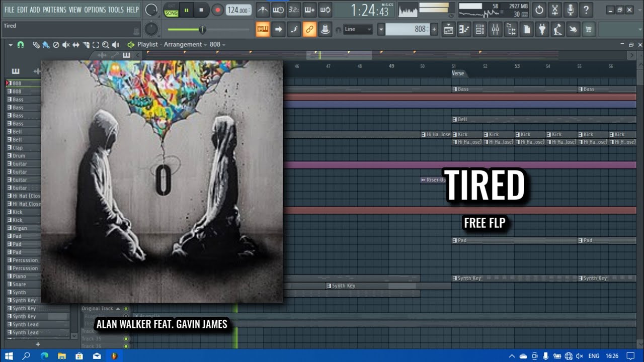Screen dimensions: 644x362
Task: Toggle the playlist magnet snap icon
Action: coord(21,45)
